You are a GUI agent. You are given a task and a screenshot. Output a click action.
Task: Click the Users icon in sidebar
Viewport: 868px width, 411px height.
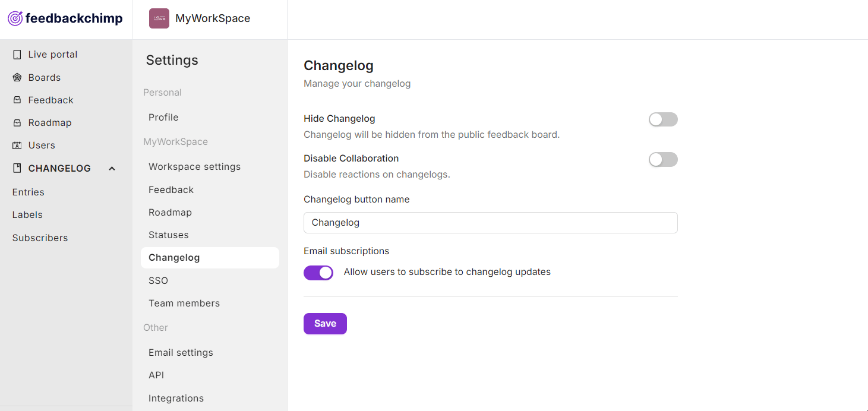(x=17, y=146)
